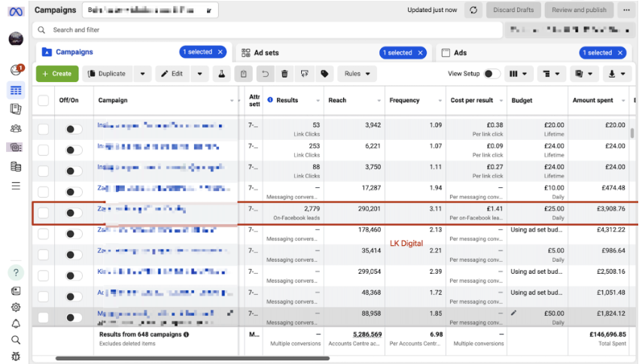Click info icon beside Results from 648 campaigns
The width and height of the screenshot is (639, 364).
[186, 335]
